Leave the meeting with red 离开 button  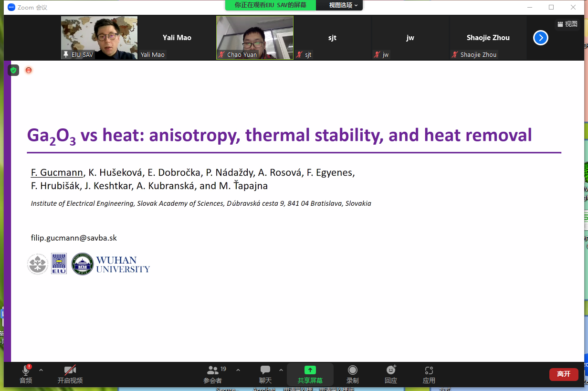point(564,374)
